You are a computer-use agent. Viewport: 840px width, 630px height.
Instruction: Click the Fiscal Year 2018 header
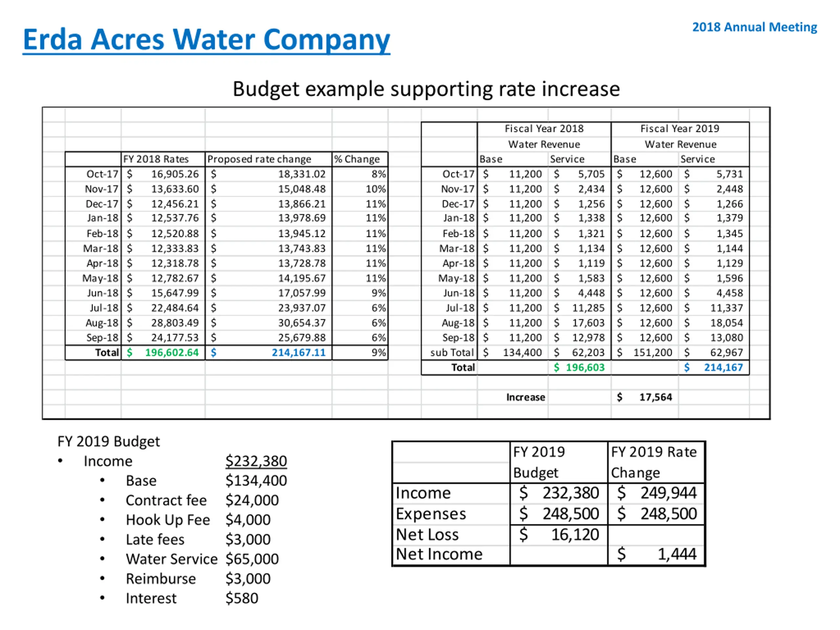click(544, 129)
